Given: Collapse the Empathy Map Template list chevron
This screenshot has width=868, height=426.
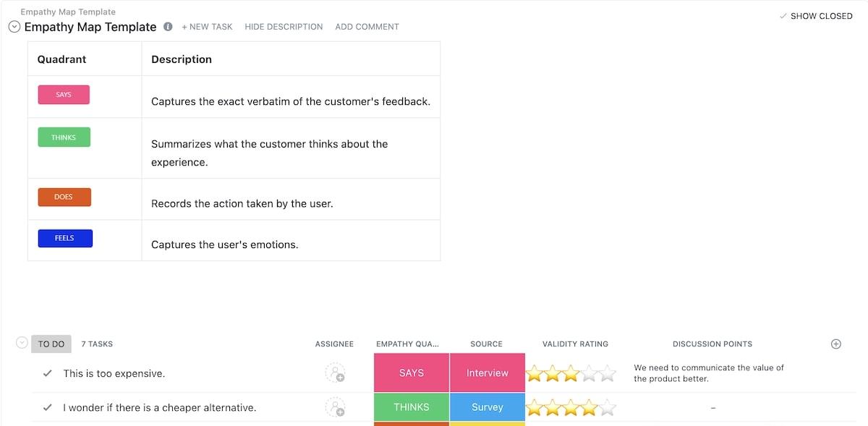Looking at the screenshot, I should coord(14,27).
